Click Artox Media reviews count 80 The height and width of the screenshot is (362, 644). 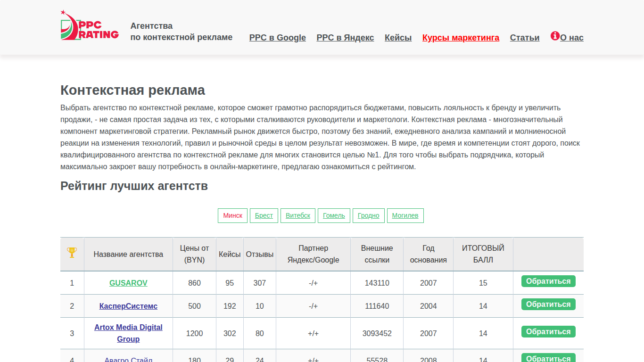click(260, 333)
